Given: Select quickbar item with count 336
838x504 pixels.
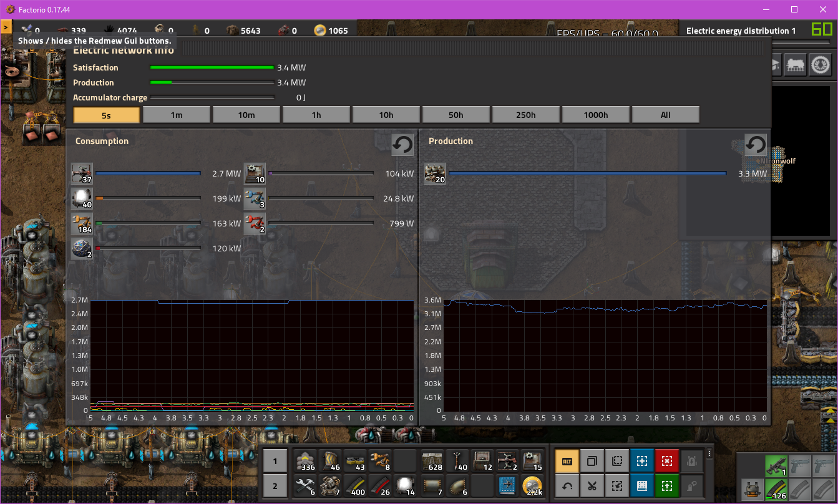Looking at the screenshot, I should (306, 461).
